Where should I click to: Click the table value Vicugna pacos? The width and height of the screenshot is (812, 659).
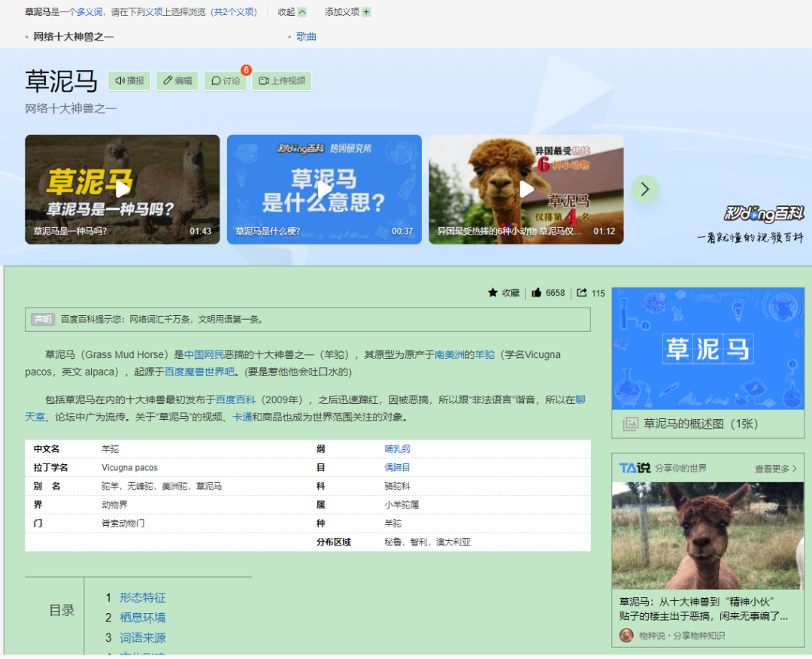pyautogui.click(x=129, y=467)
